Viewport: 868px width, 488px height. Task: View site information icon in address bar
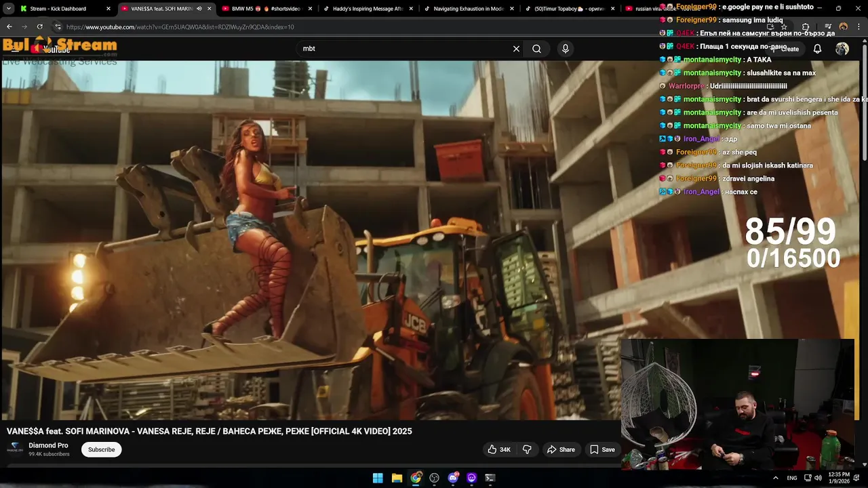pyautogui.click(x=58, y=26)
